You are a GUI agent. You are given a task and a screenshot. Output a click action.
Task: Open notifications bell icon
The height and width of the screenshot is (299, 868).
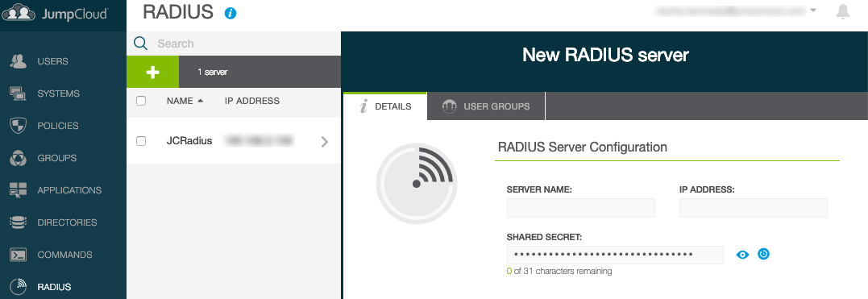842,11
